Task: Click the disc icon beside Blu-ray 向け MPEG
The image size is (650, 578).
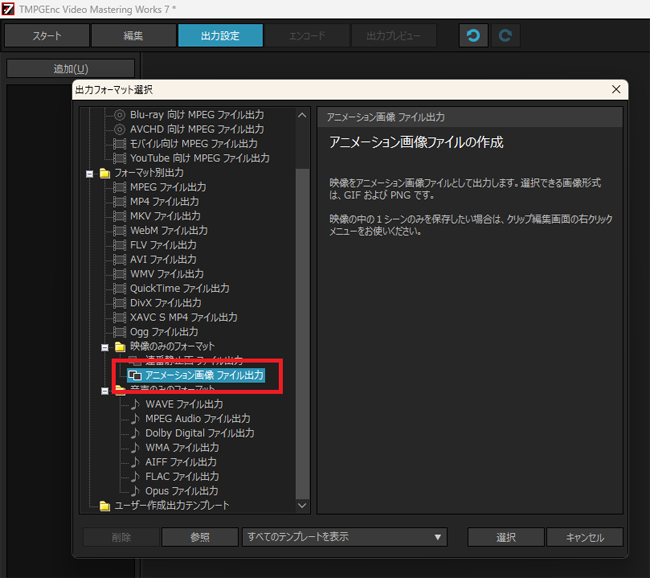Action: [119, 115]
